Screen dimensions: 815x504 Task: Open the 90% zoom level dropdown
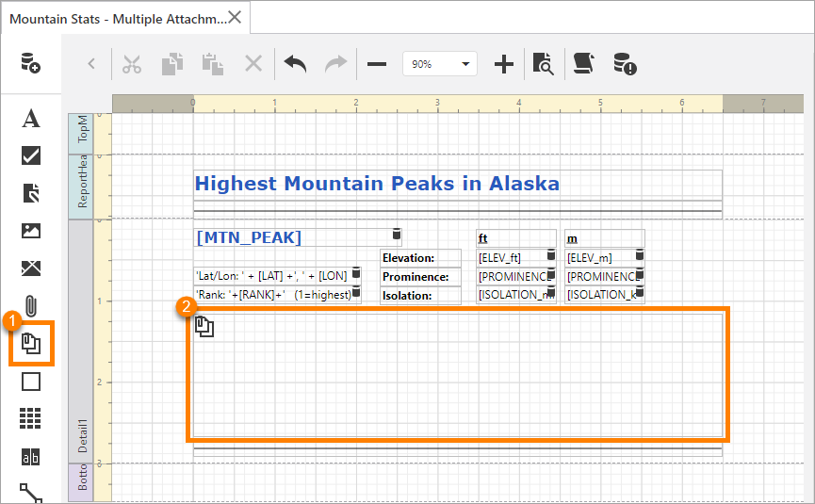pyautogui.click(x=439, y=64)
